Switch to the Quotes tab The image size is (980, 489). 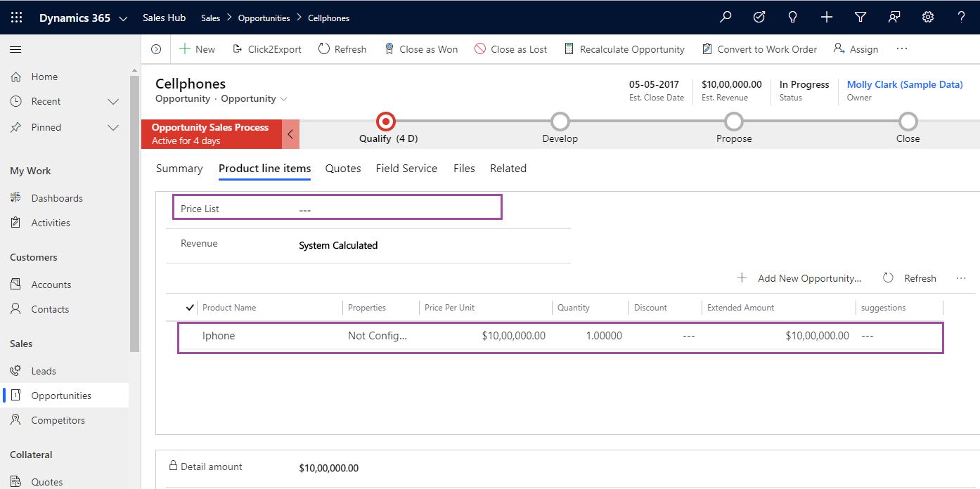(343, 169)
